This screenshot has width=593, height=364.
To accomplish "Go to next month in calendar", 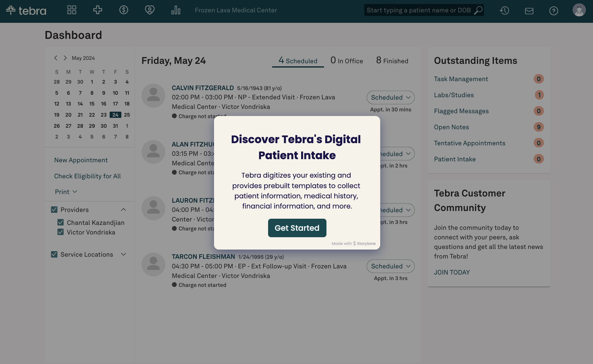I will click(65, 58).
